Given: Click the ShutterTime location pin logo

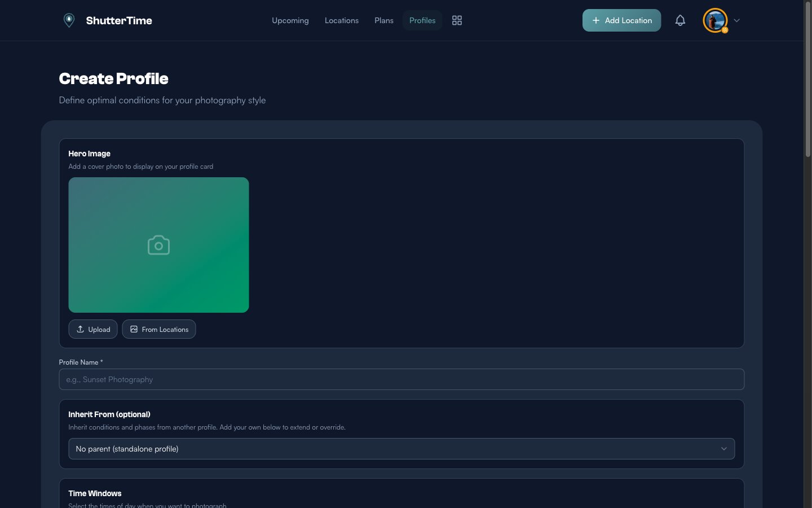Looking at the screenshot, I should pos(69,20).
